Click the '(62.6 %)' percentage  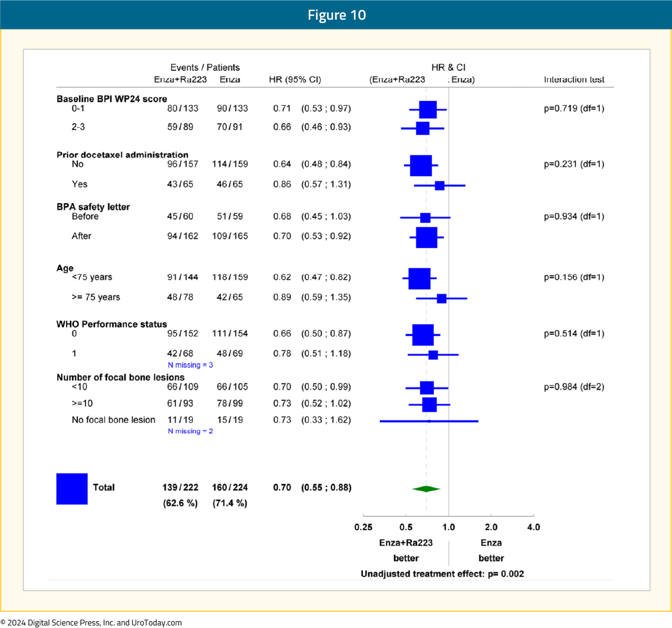[x=180, y=503]
